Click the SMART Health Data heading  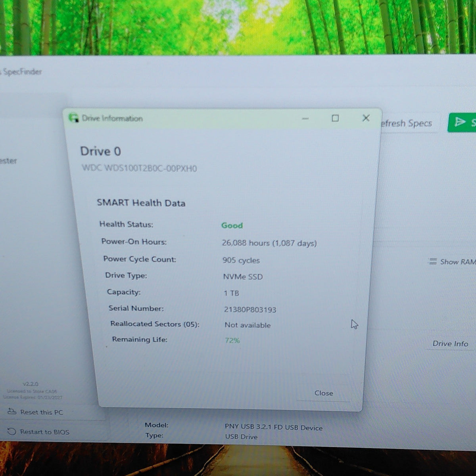click(141, 203)
